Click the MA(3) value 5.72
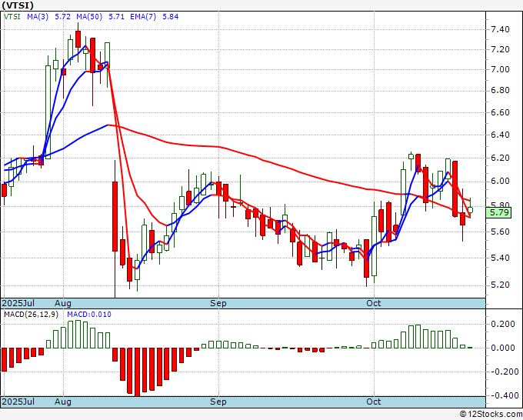The height and width of the screenshot is (420, 523). pos(62,17)
